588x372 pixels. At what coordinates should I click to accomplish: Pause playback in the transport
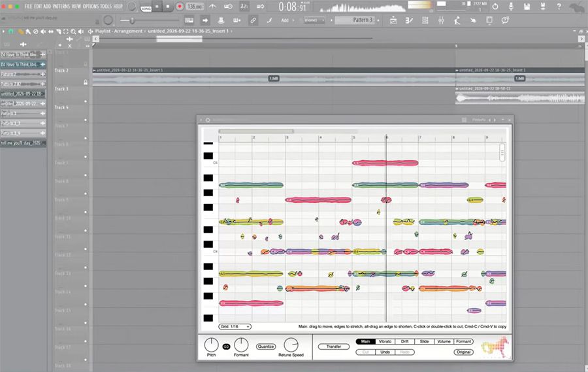click(157, 7)
